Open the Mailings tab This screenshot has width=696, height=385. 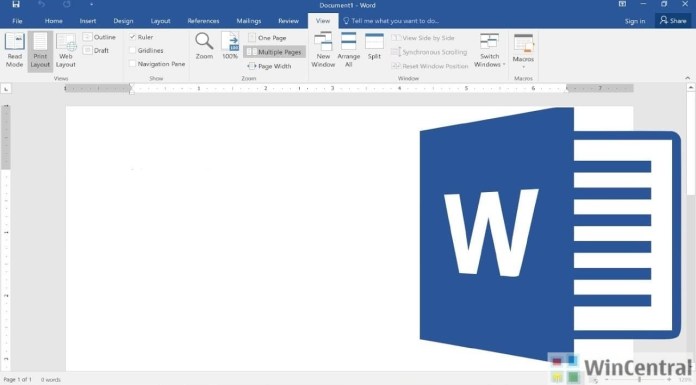click(249, 21)
